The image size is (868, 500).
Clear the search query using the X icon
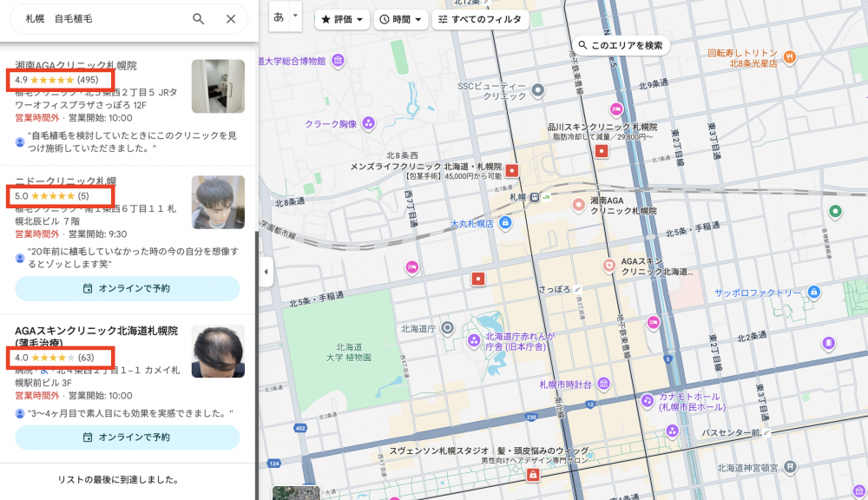[232, 18]
